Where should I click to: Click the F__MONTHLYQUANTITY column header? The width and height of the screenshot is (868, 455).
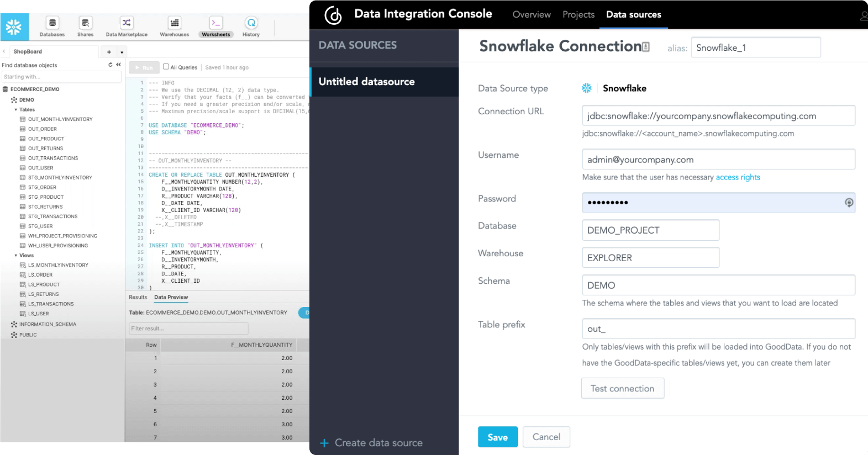262,345
